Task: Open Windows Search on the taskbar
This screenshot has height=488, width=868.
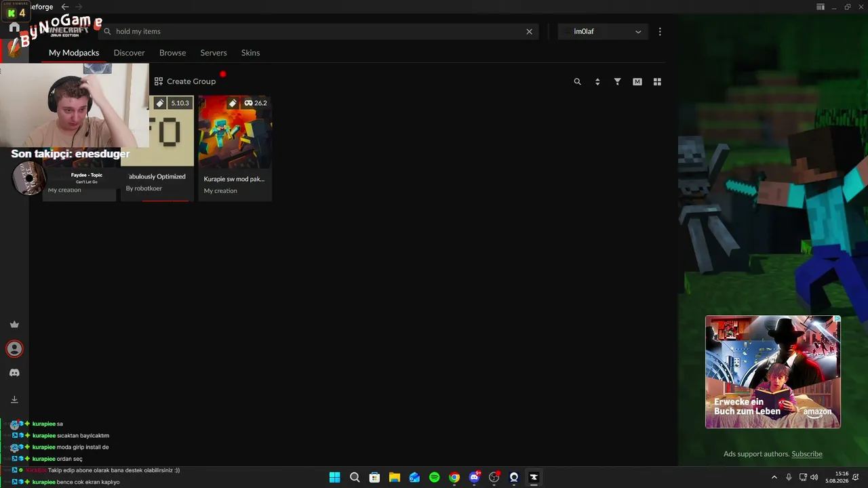Action: tap(355, 477)
